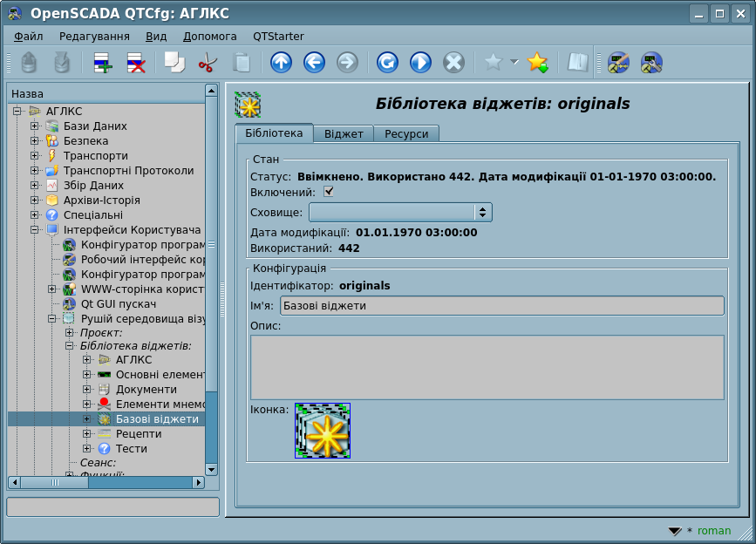Open the Файл menu
Viewport: 756px width, 544px height.
29,37
